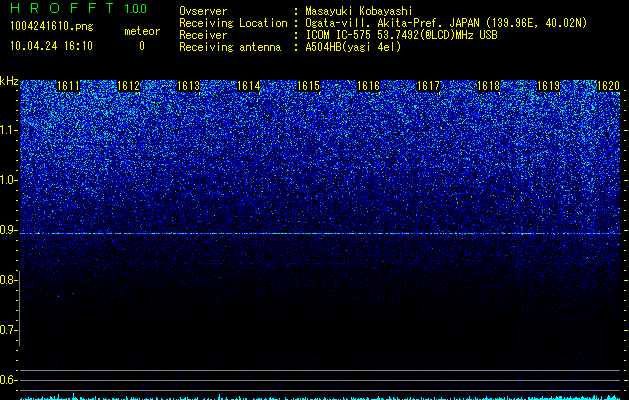
Task: Click the name Masayuki Kobayashi
Action: pos(359,11)
